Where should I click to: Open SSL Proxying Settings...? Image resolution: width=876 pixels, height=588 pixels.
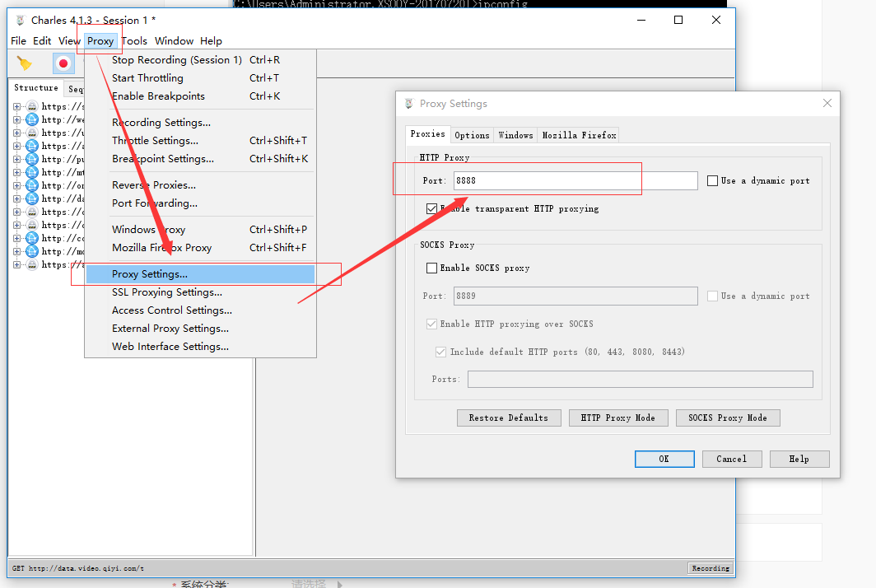click(x=201, y=292)
